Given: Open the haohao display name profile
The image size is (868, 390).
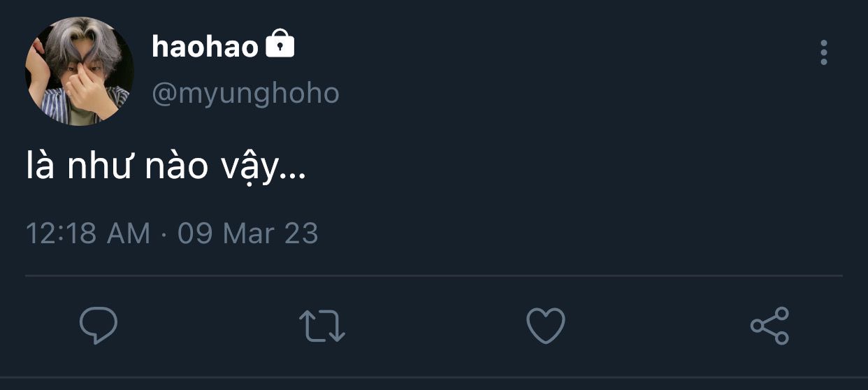Looking at the screenshot, I should (x=205, y=47).
